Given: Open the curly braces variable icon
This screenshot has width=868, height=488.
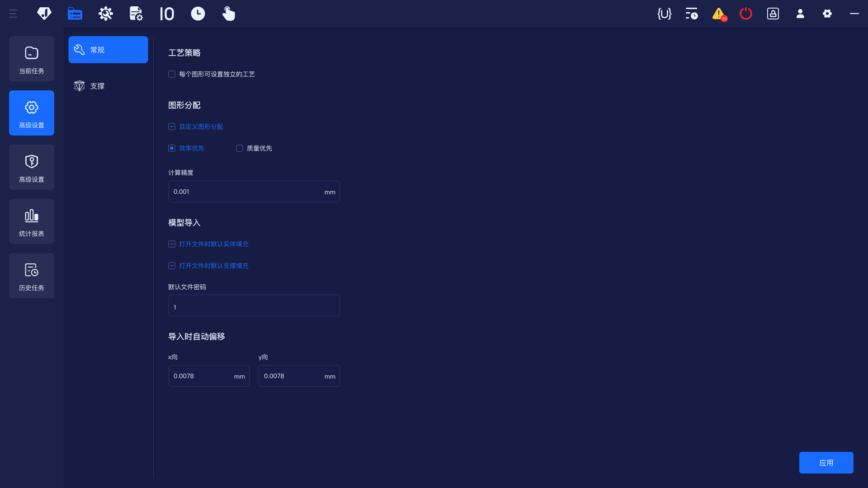Looking at the screenshot, I should point(664,14).
